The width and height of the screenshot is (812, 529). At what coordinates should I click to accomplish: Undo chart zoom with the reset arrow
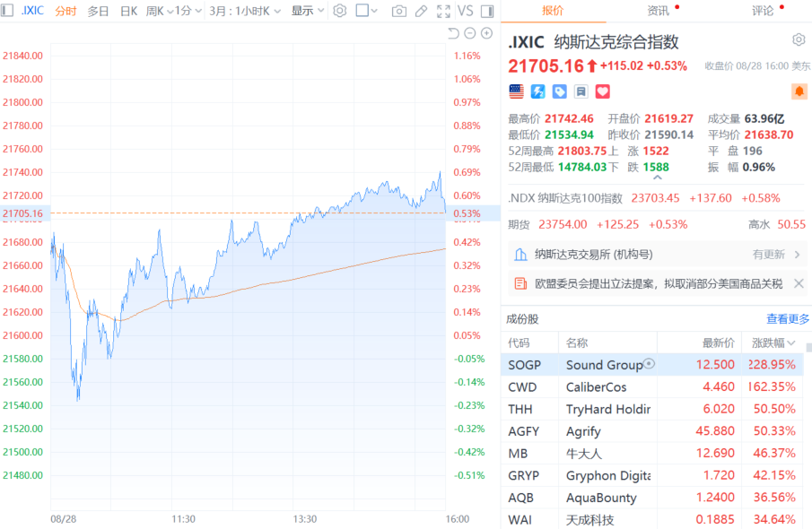click(x=453, y=34)
